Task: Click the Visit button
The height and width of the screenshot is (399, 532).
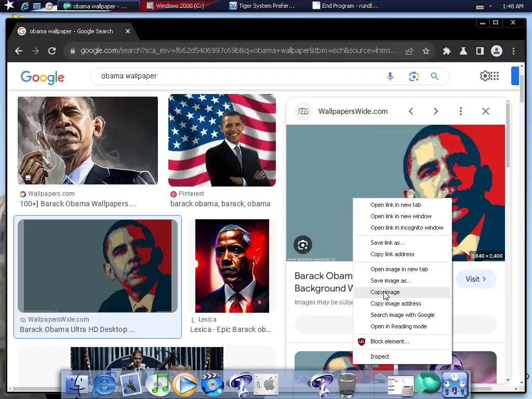Action: pos(476,279)
